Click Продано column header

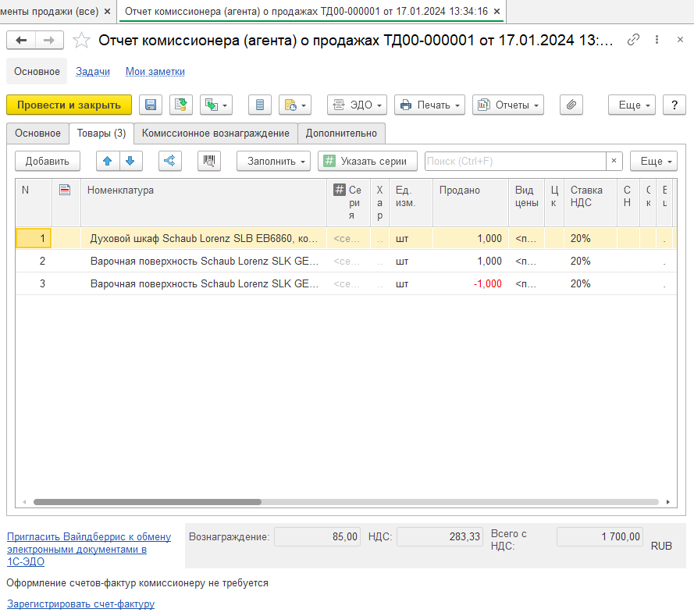pos(471,203)
